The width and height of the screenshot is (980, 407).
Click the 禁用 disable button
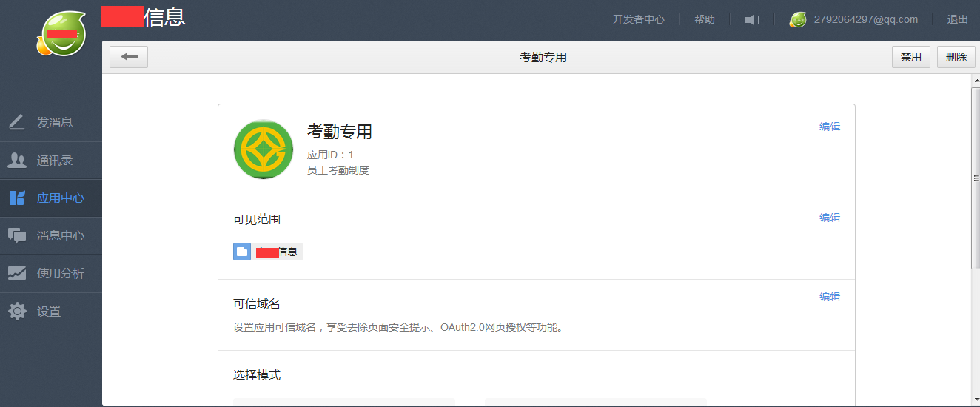pyautogui.click(x=911, y=57)
